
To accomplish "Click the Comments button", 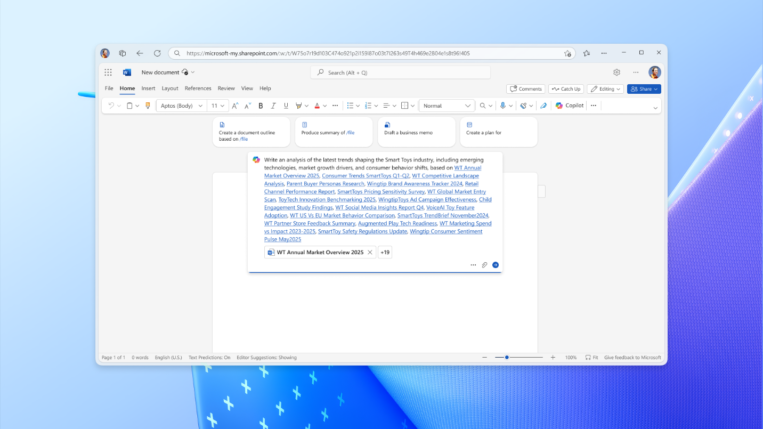I will coord(526,89).
